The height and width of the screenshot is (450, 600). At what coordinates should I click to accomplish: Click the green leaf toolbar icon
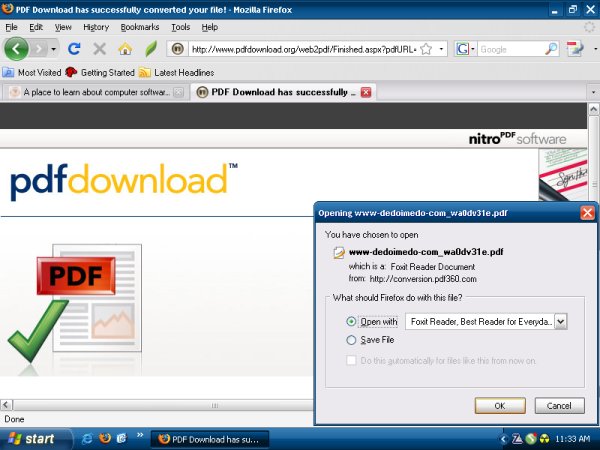pos(151,49)
